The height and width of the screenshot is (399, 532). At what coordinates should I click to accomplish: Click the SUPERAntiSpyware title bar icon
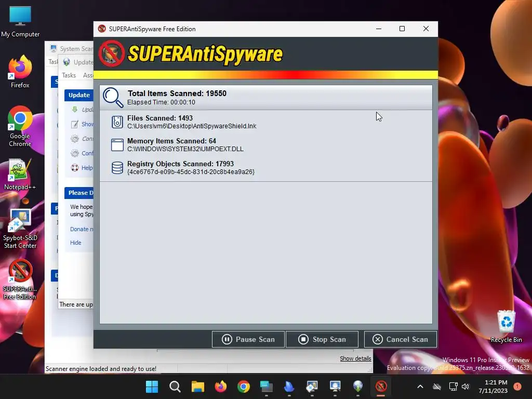click(x=102, y=29)
